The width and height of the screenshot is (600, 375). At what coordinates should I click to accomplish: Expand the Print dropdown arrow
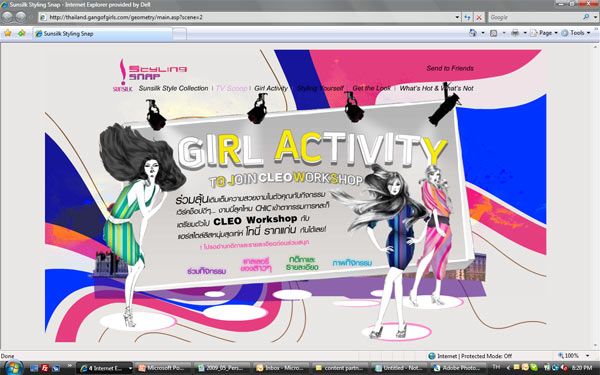(525, 33)
